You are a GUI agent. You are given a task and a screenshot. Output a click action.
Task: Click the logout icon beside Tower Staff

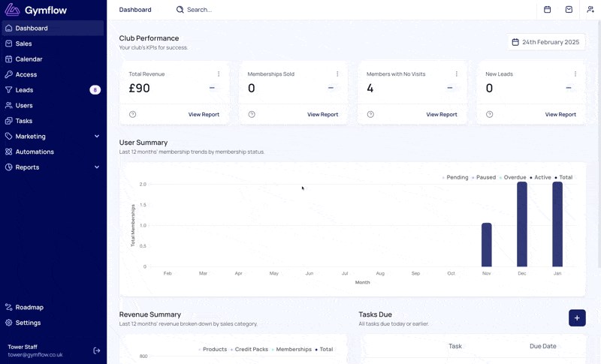96,350
